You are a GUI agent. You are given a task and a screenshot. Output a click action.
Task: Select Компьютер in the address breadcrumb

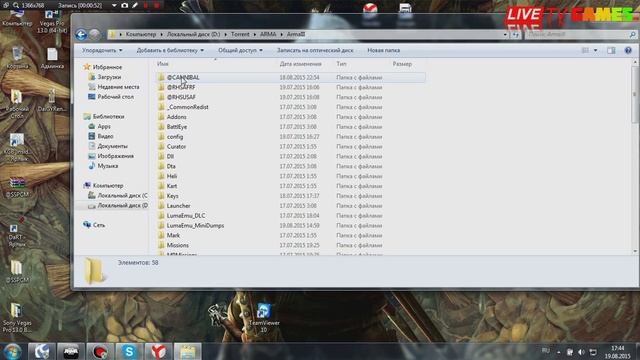coord(141,34)
